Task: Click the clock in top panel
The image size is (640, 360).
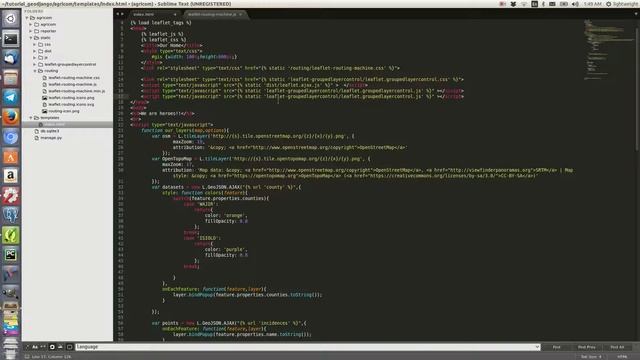Action: (592, 4)
